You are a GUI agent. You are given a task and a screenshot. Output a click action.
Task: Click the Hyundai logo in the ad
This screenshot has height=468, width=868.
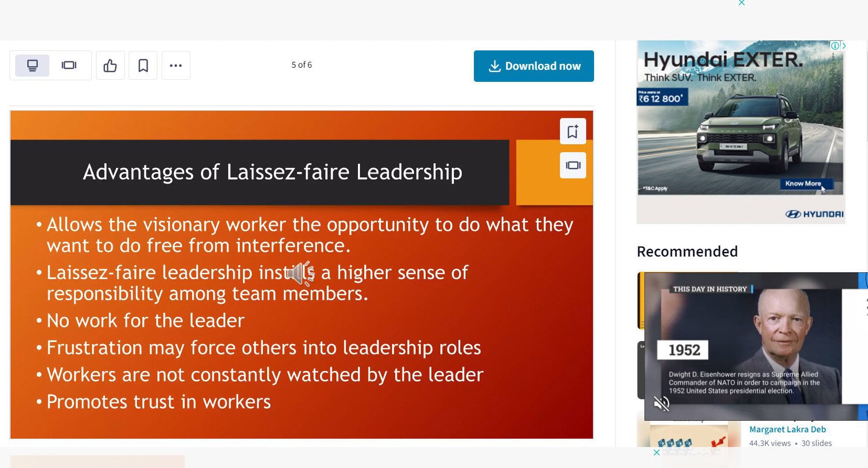(814, 214)
